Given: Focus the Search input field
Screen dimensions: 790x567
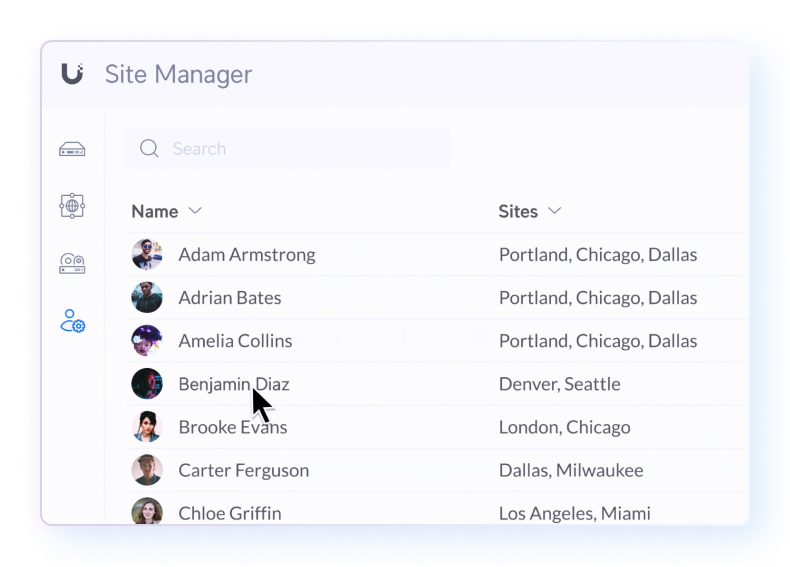Looking at the screenshot, I should click(288, 149).
